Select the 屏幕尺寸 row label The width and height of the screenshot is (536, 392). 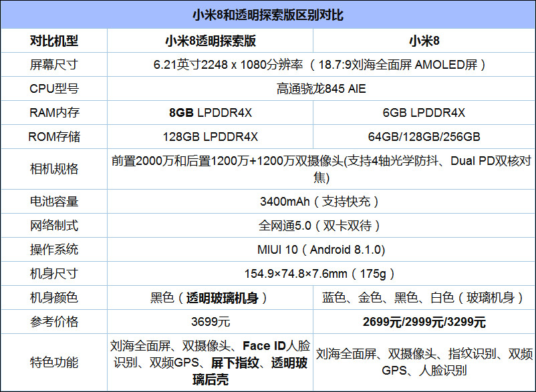tap(54, 65)
